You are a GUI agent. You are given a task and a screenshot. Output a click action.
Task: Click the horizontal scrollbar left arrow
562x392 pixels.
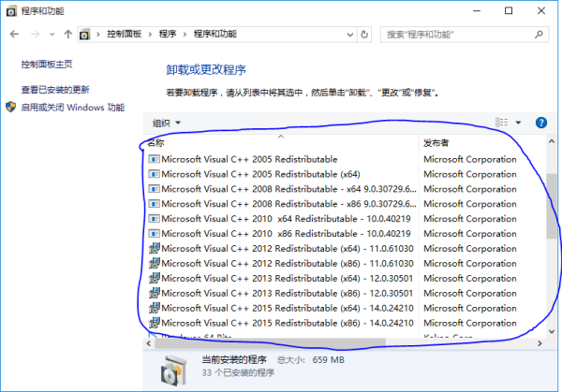[149, 343]
